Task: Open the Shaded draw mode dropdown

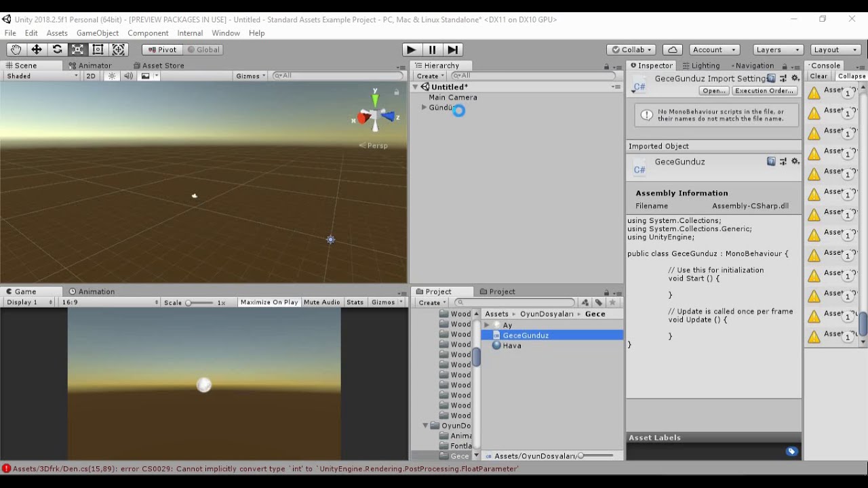Action: pyautogui.click(x=42, y=76)
